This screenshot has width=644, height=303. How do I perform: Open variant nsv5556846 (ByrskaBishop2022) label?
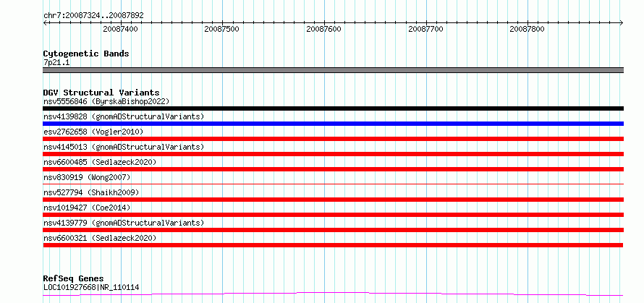[106, 101]
